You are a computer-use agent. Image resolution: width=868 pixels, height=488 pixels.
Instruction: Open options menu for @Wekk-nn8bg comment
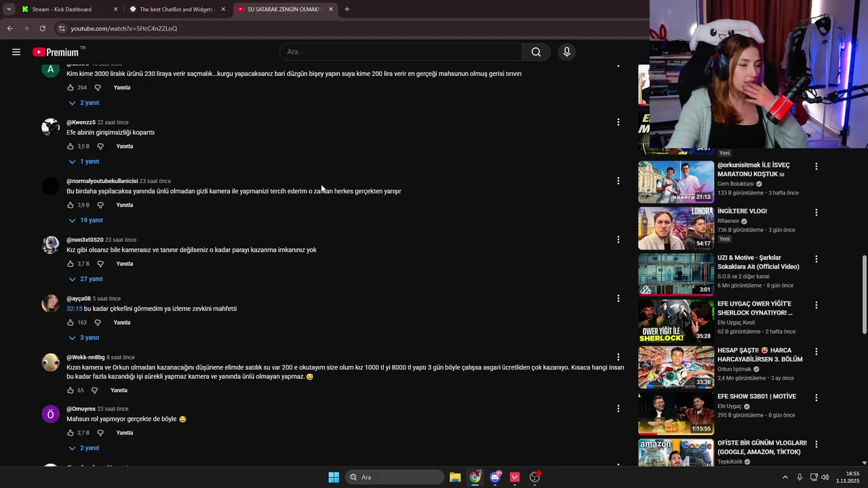pos(618,357)
